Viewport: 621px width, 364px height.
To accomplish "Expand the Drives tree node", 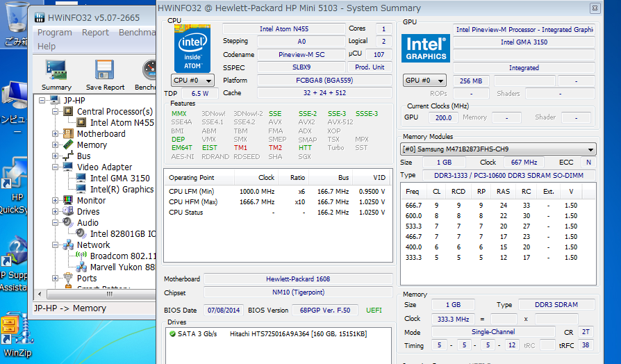I will (x=55, y=211).
